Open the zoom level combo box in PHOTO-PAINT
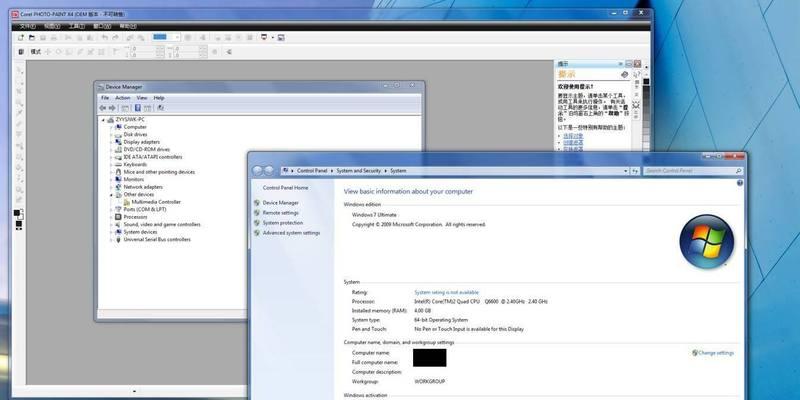This screenshot has height=400, width=800. pos(166,37)
